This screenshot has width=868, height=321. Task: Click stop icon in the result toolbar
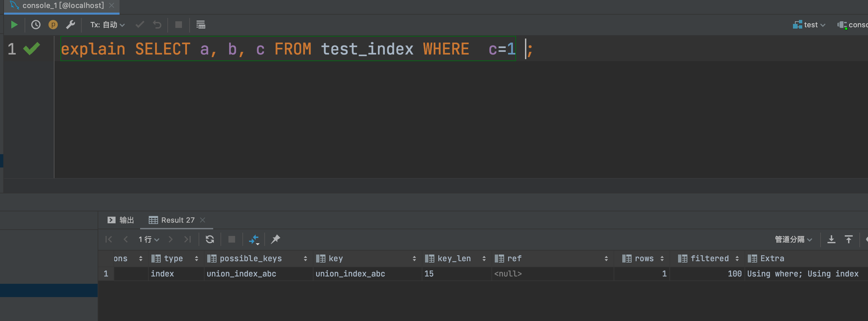click(232, 239)
